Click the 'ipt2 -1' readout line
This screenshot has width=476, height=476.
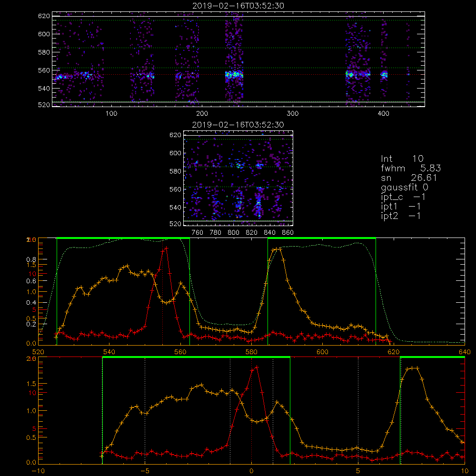click(401, 216)
